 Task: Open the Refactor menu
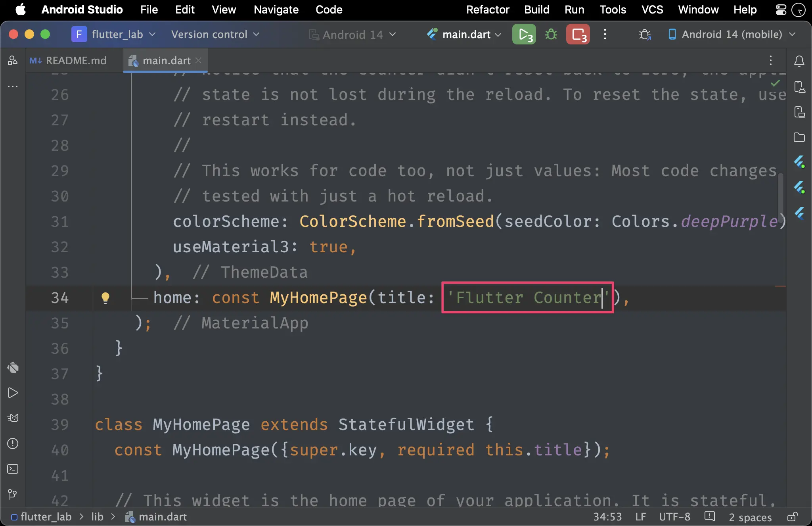488,10
